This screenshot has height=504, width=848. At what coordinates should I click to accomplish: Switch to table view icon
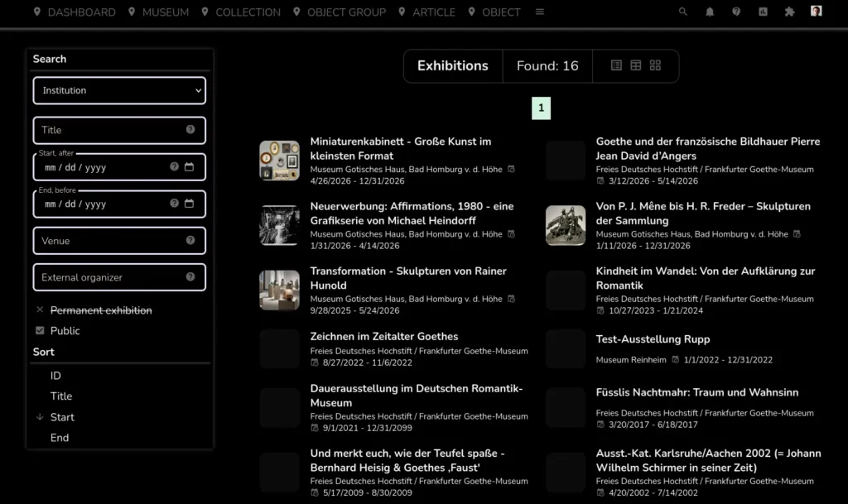635,65
